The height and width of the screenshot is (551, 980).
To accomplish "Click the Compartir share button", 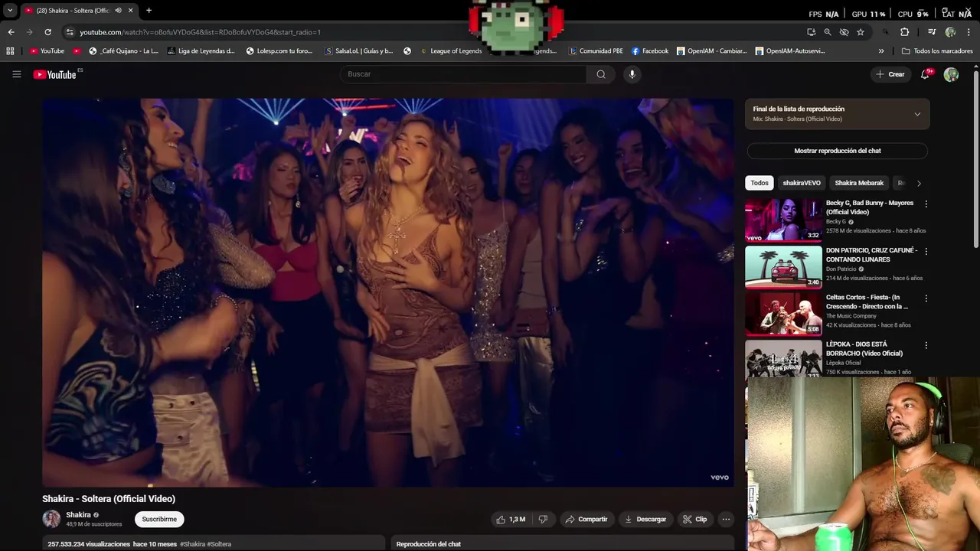I will tap(586, 519).
